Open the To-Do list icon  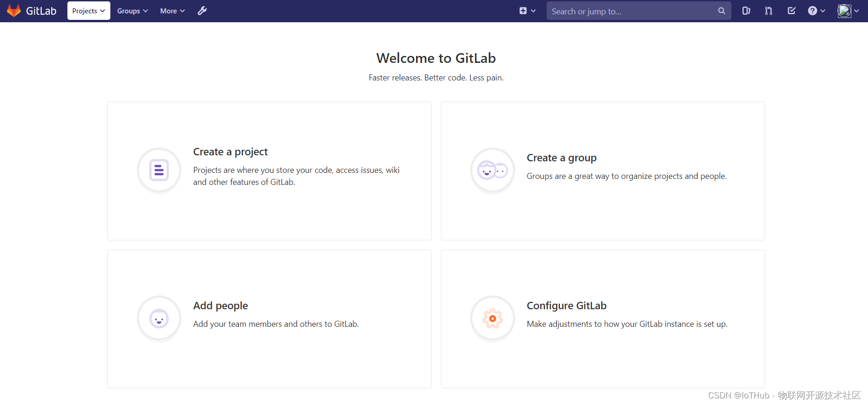coord(791,11)
